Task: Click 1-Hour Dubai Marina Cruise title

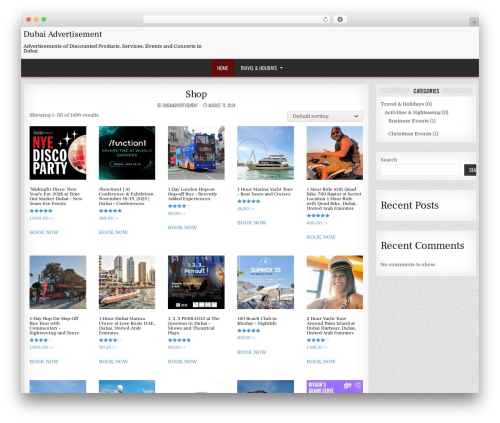Action: click(x=127, y=326)
